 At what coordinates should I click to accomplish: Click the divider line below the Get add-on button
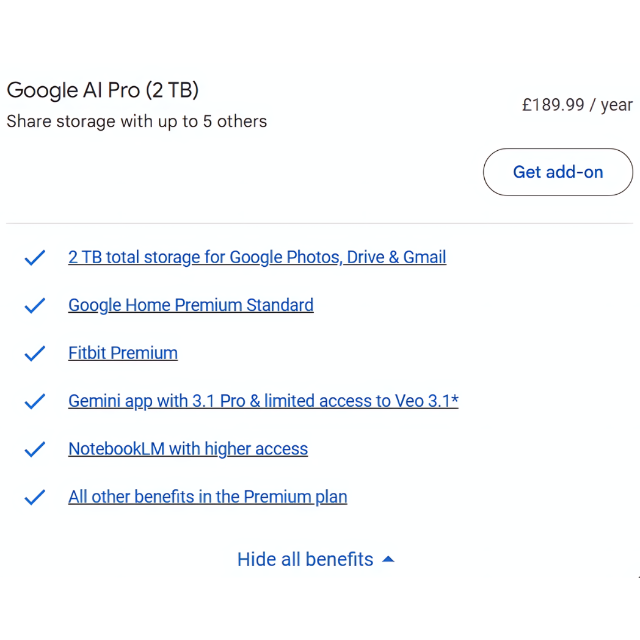(x=320, y=223)
